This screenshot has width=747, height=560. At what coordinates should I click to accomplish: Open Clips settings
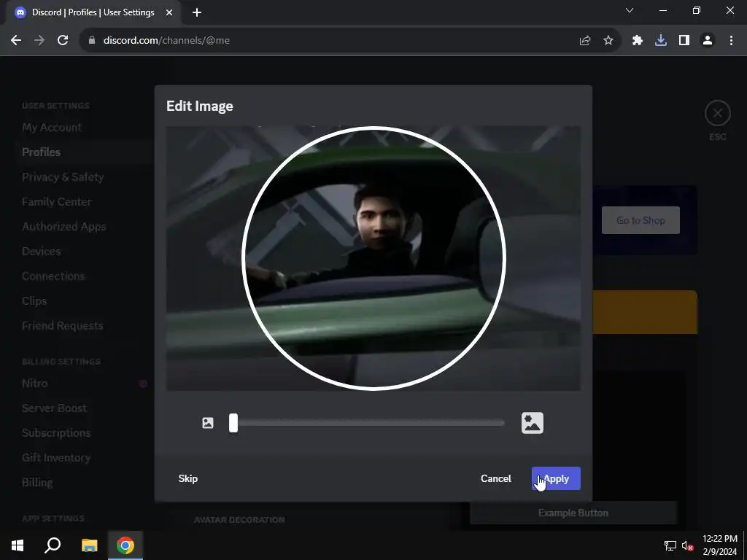[34, 301]
